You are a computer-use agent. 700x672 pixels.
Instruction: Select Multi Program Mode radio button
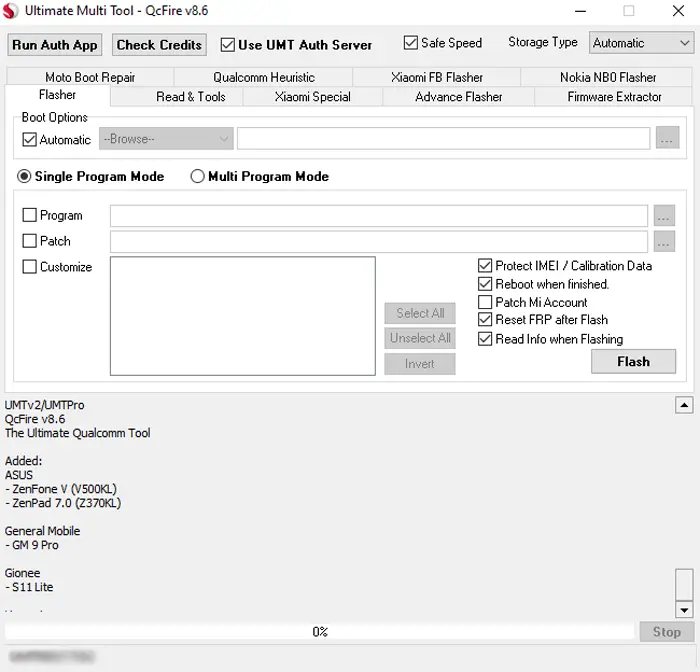tap(197, 176)
